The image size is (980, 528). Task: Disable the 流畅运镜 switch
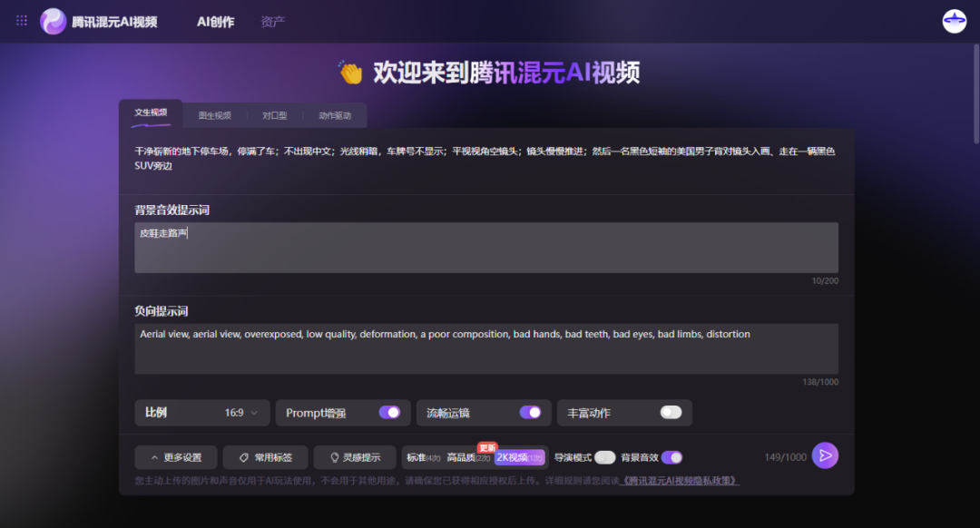530,413
